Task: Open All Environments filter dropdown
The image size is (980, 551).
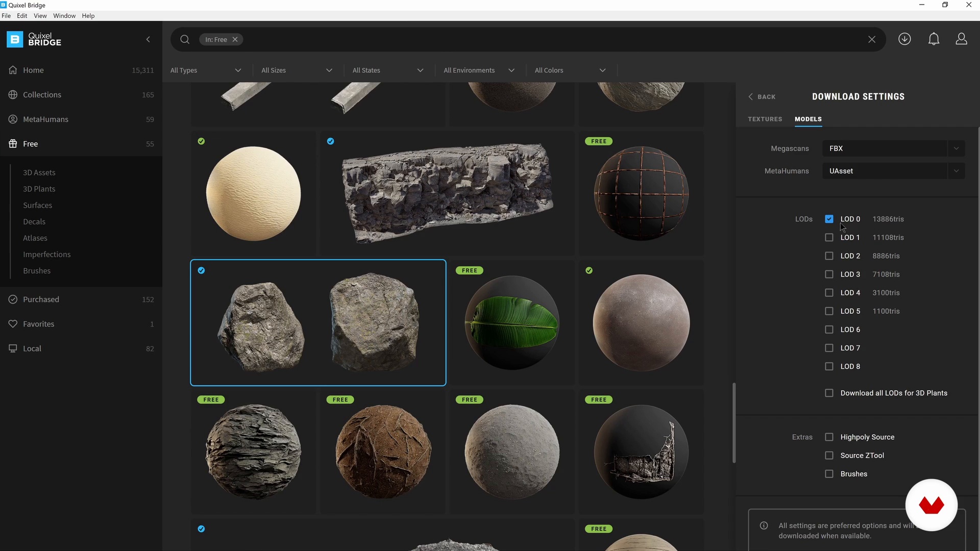Action: (479, 70)
